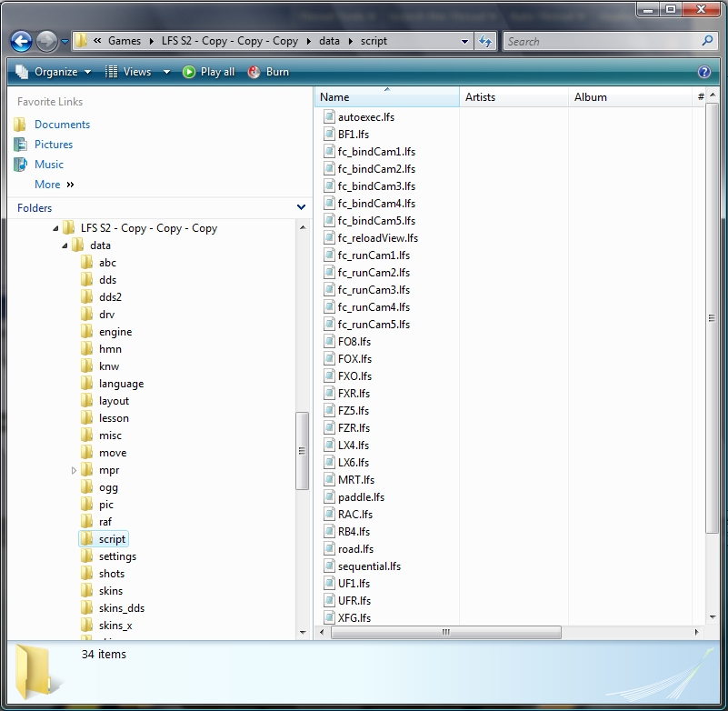Navigate to data in breadcrumb
The width and height of the screenshot is (728, 711).
click(x=329, y=41)
